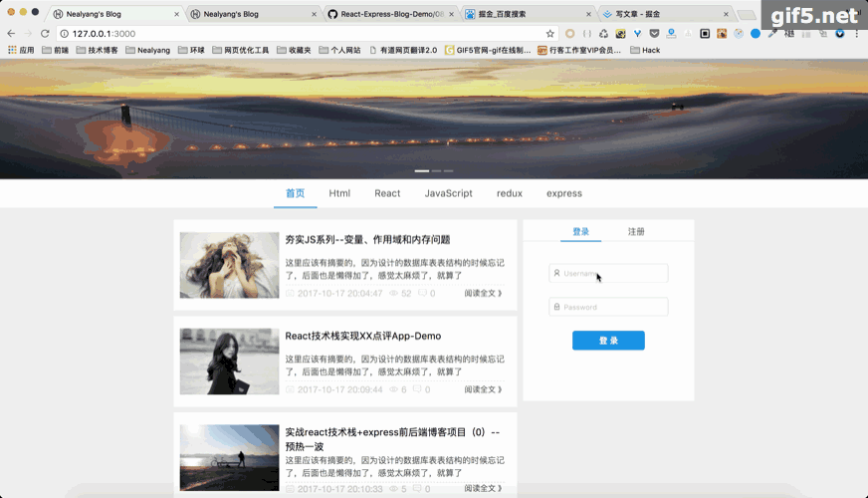This screenshot has height=498, width=868.
Task: Click the blue 登录 login button
Action: 608,340
